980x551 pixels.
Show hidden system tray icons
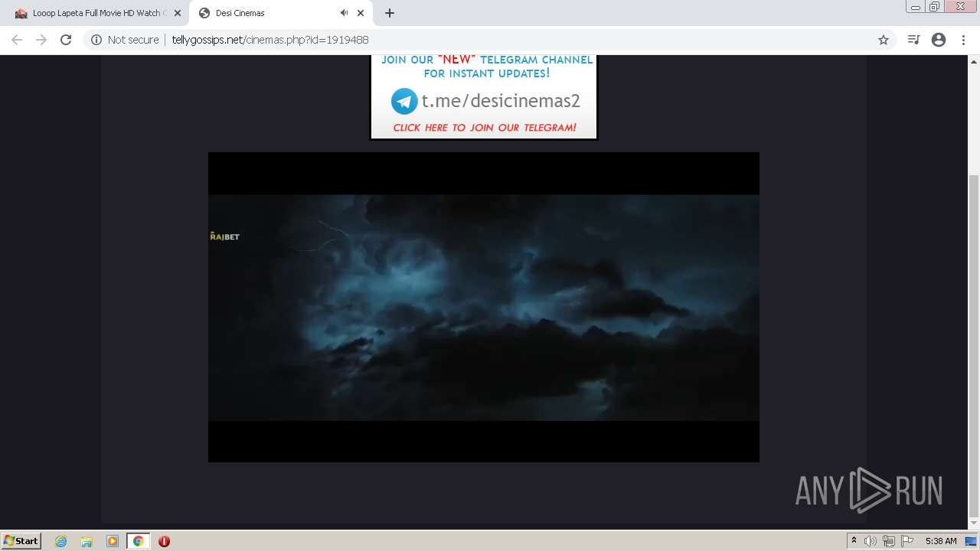(854, 541)
